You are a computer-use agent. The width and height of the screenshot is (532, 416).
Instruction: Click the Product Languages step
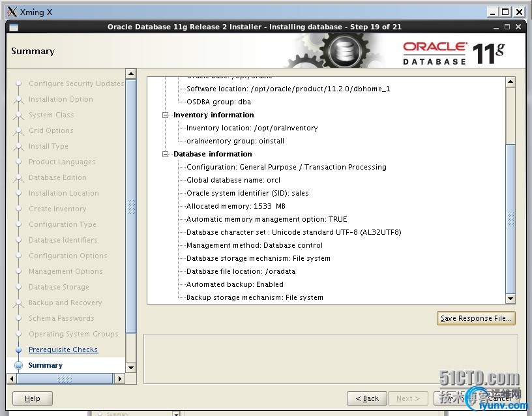point(62,162)
